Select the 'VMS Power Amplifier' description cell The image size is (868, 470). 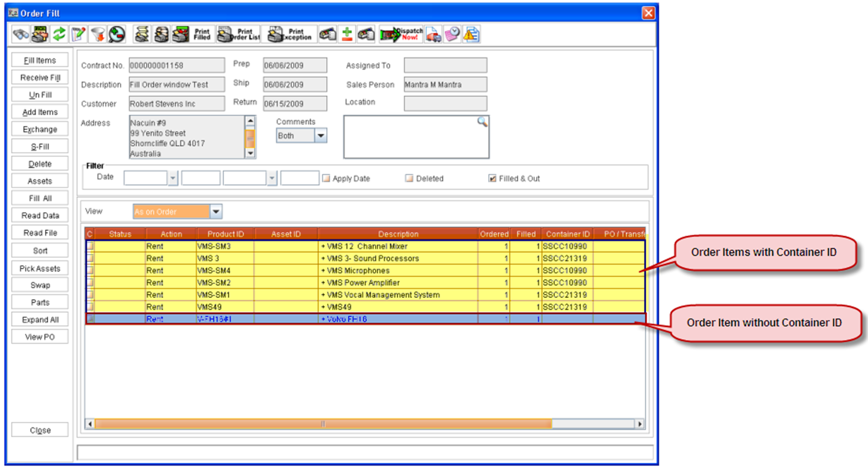coord(398,283)
